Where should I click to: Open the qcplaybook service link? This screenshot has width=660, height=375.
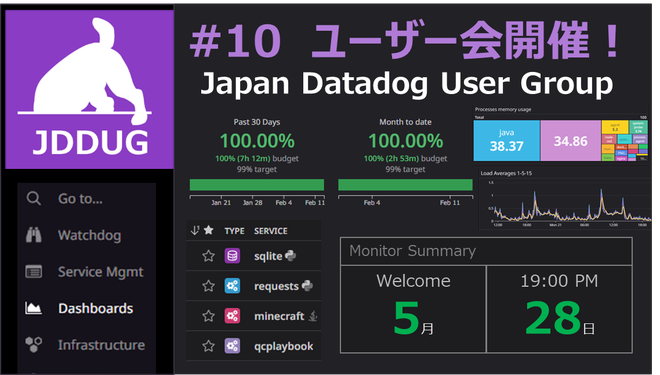(x=283, y=346)
